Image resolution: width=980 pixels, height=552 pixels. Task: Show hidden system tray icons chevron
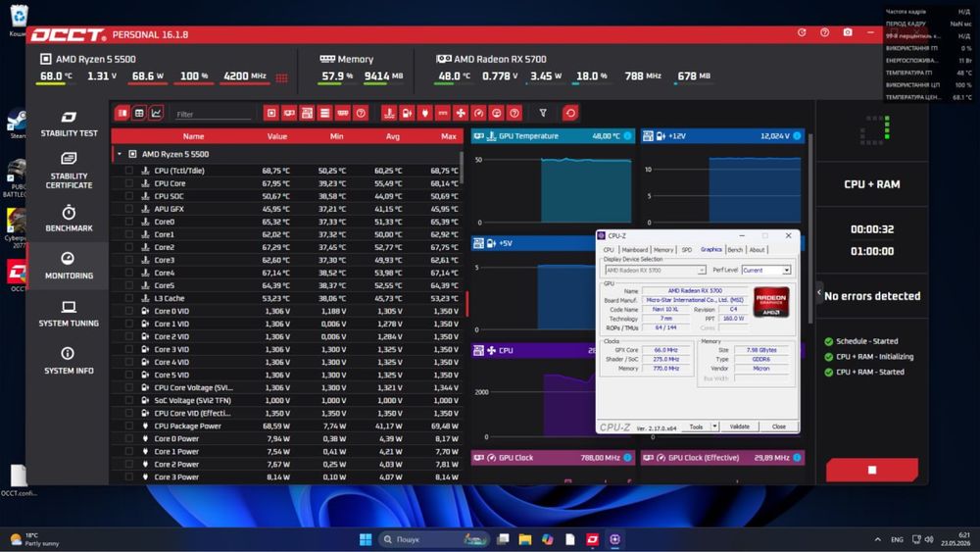coord(877,539)
